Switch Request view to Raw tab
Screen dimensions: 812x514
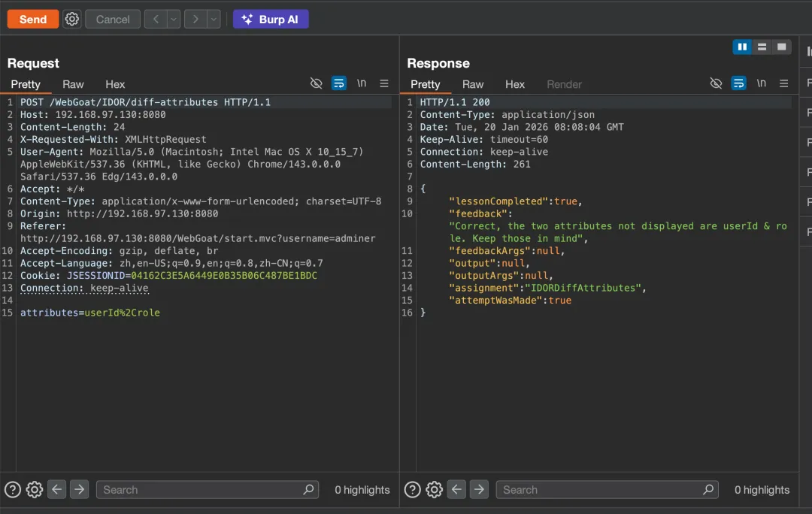coord(73,84)
